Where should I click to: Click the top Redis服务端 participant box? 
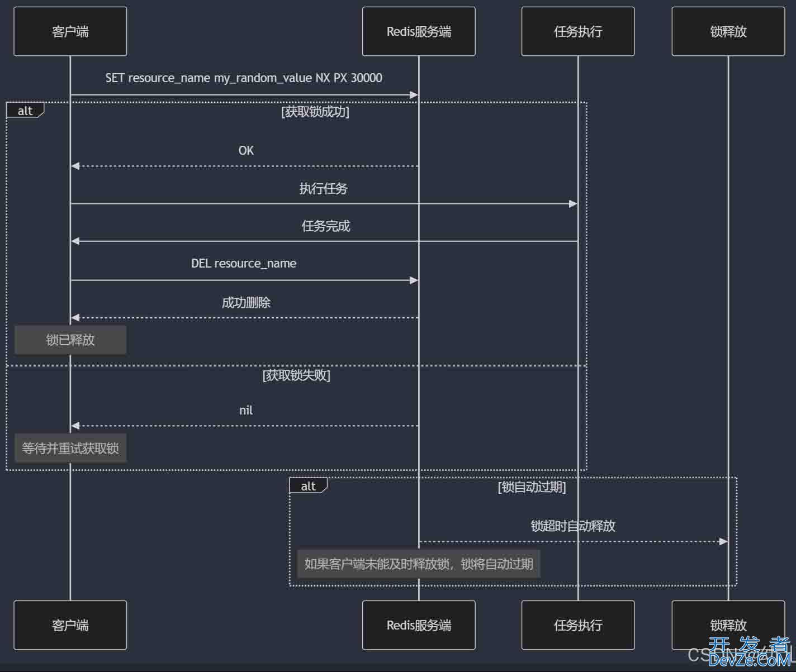419,31
